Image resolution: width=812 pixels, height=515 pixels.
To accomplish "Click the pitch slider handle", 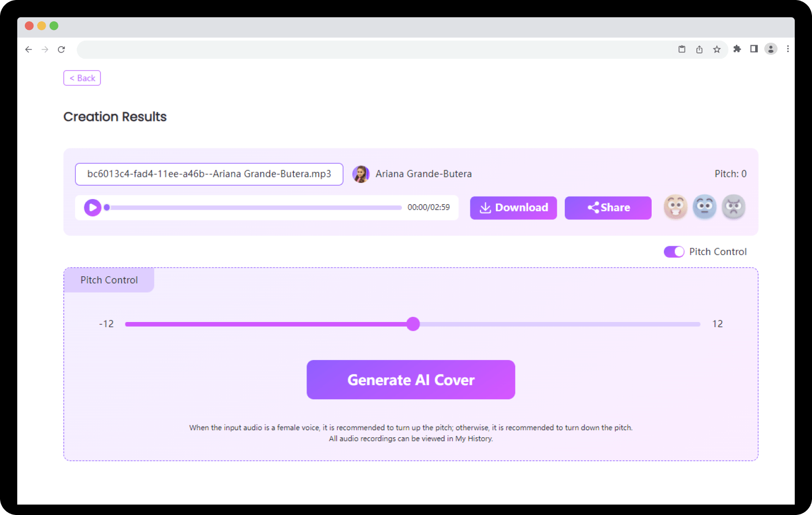I will pos(413,324).
